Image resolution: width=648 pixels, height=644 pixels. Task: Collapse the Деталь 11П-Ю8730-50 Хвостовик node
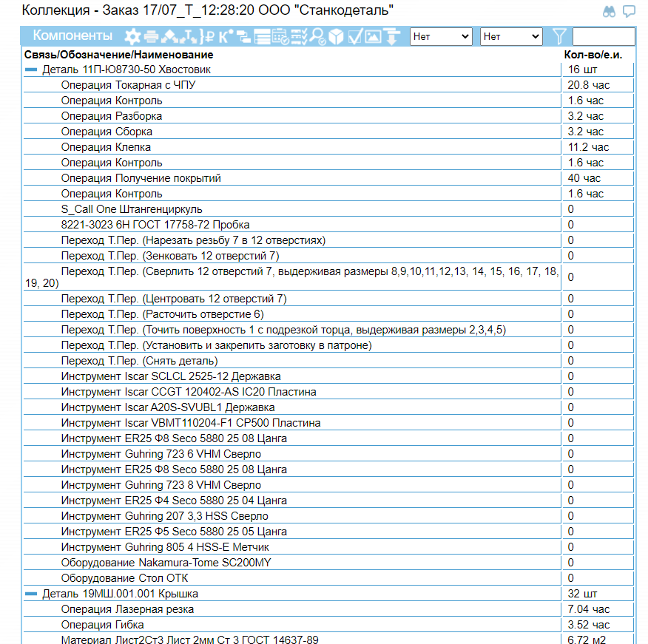point(30,70)
